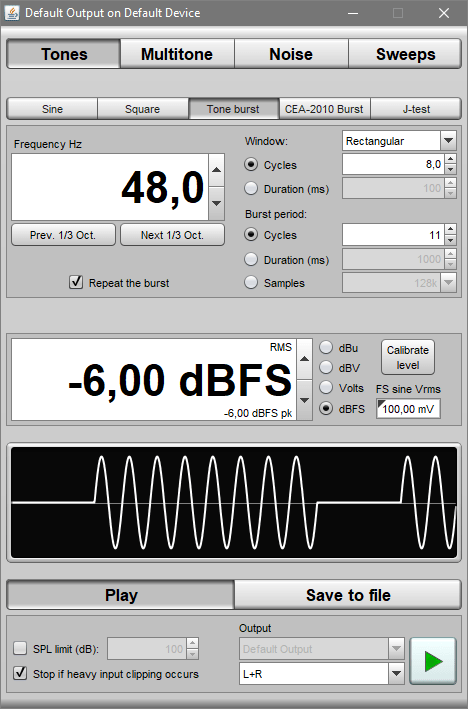Choose the Play mode button
The width and height of the screenshot is (468, 709).
tap(121, 595)
